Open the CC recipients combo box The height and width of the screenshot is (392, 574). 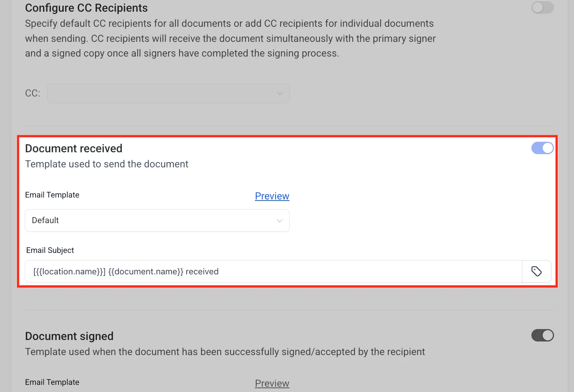click(168, 93)
